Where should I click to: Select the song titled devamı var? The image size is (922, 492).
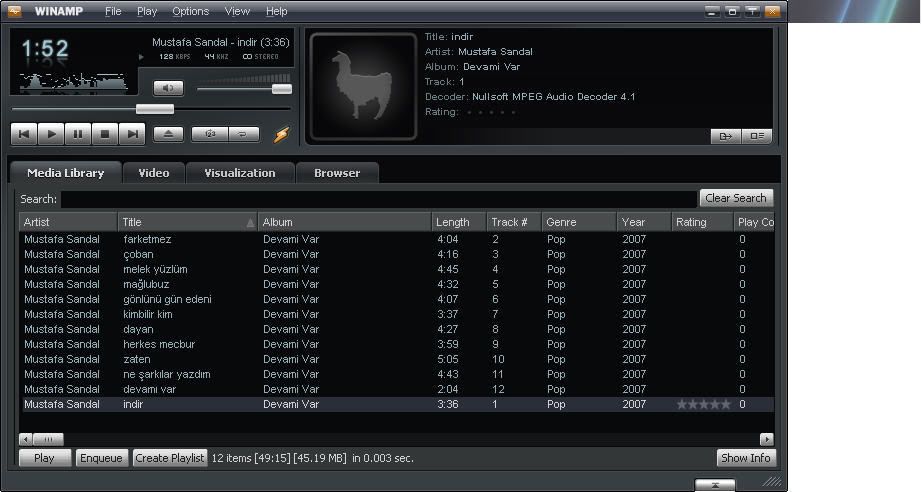(x=397, y=389)
